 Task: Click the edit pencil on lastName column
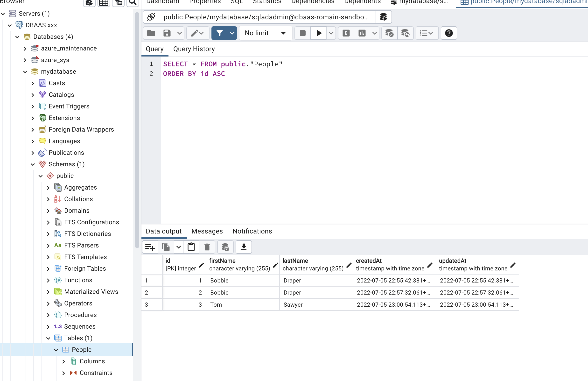point(349,265)
